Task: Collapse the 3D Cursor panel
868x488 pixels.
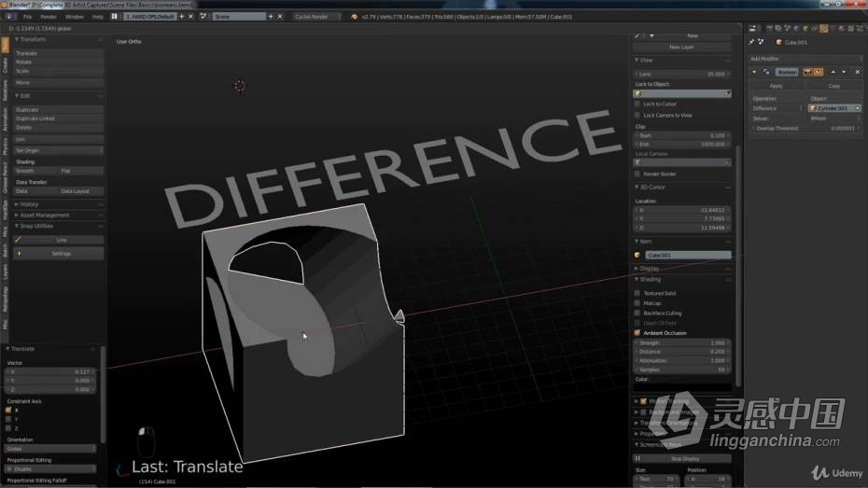Action: (x=637, y=188)
